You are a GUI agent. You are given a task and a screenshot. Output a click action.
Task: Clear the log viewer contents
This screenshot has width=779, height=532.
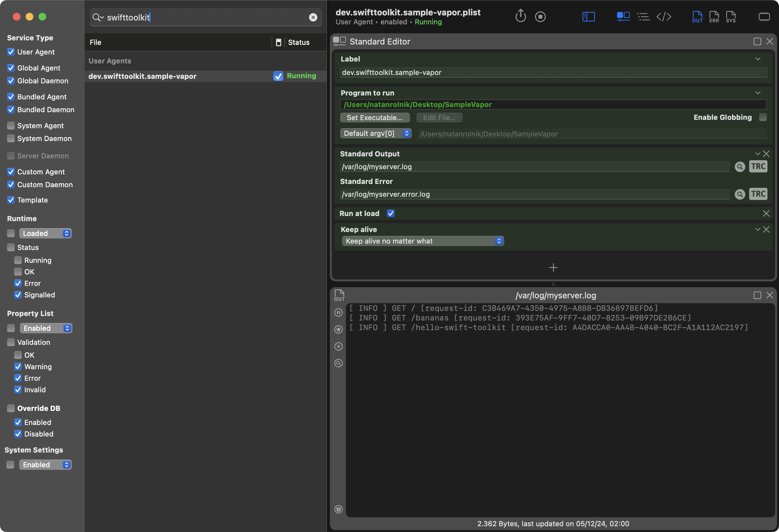tap(338, 346)
